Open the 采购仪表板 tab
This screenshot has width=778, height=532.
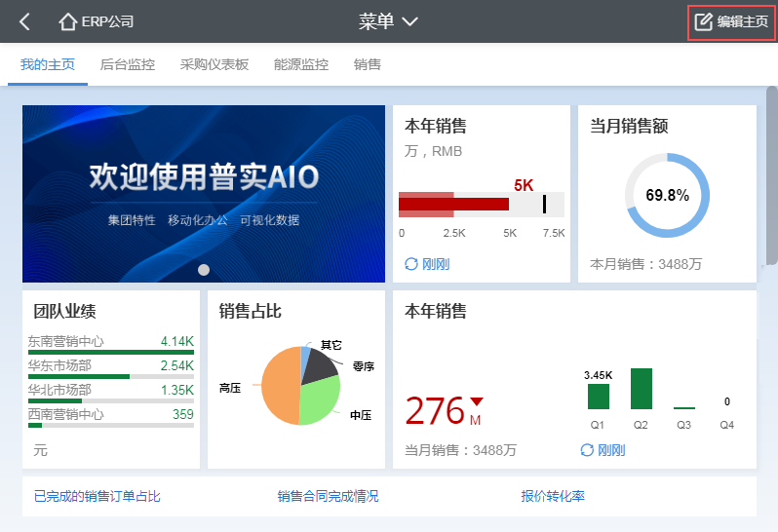pyautogui.click(x=214, y=65)
